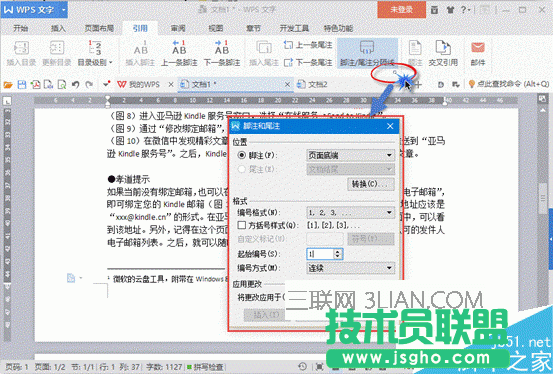This screenshot has height=374, width=553.
Task: Click the 转换(C)... button
Action: point(371,184)
